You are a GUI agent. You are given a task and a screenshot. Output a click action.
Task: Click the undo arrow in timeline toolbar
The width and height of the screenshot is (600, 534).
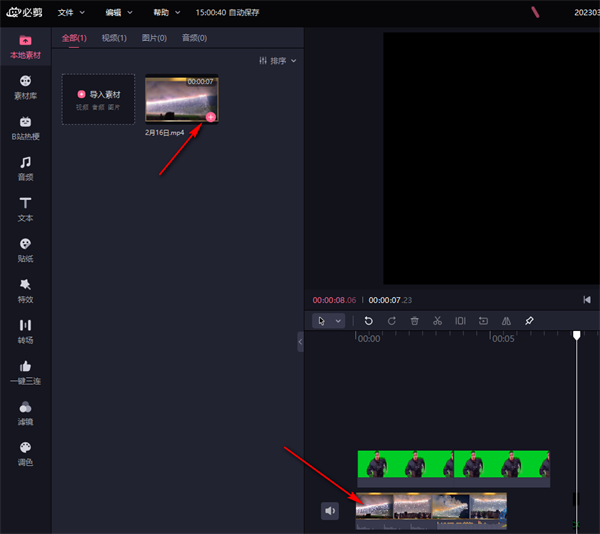click(368, 321)
